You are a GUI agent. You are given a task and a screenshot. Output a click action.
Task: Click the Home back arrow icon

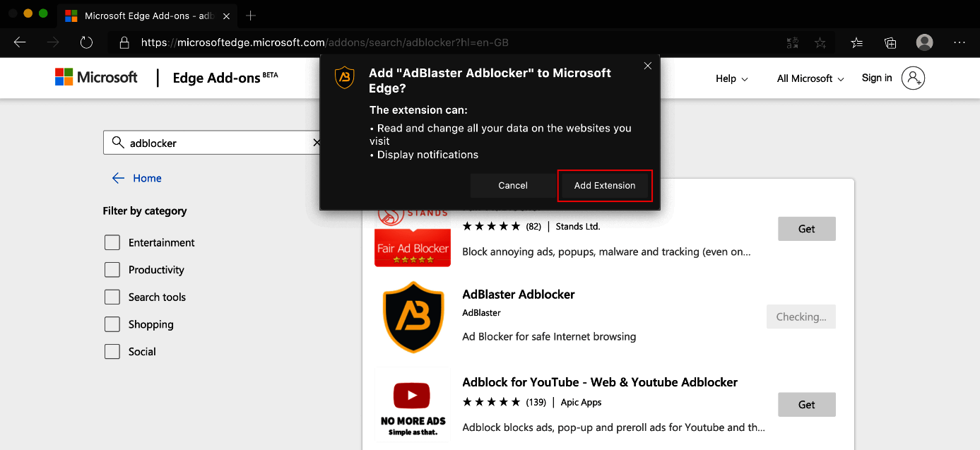[x=118, y=178]
